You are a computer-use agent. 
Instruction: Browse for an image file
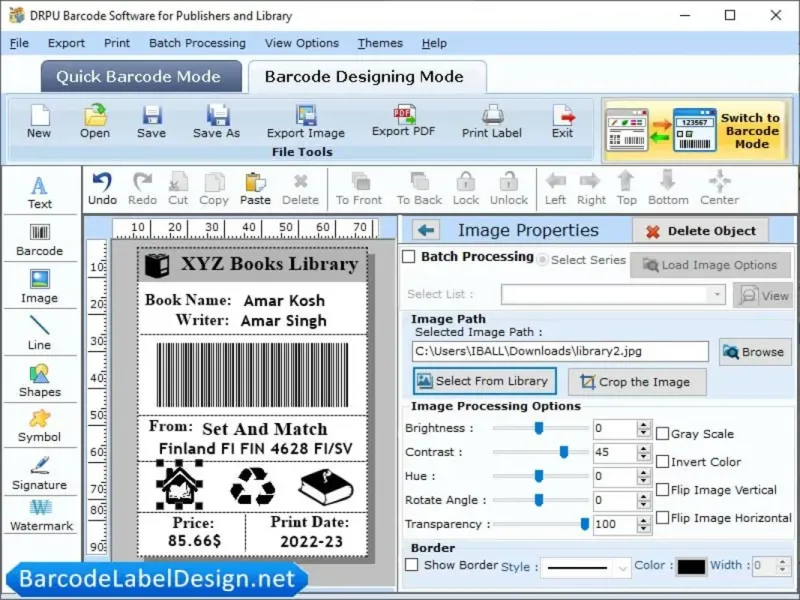pos(755,352)
